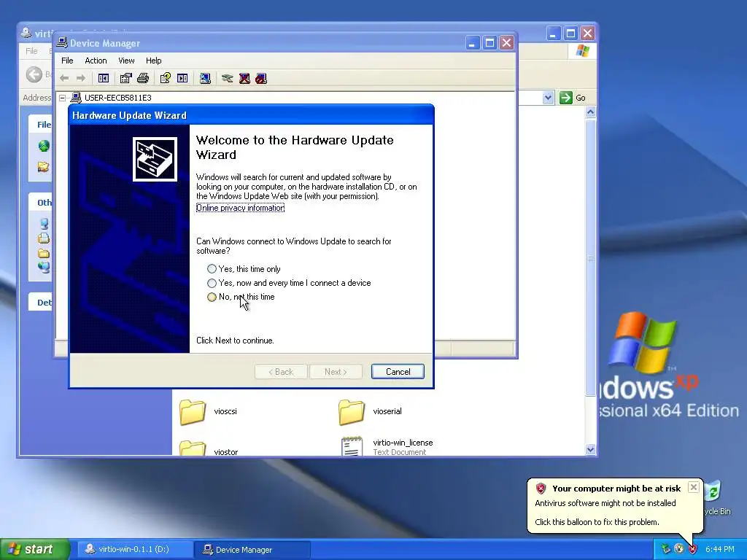Click 'Your computer might be at risk' balloon text
747x560 pixels.
tap(616, 489)
